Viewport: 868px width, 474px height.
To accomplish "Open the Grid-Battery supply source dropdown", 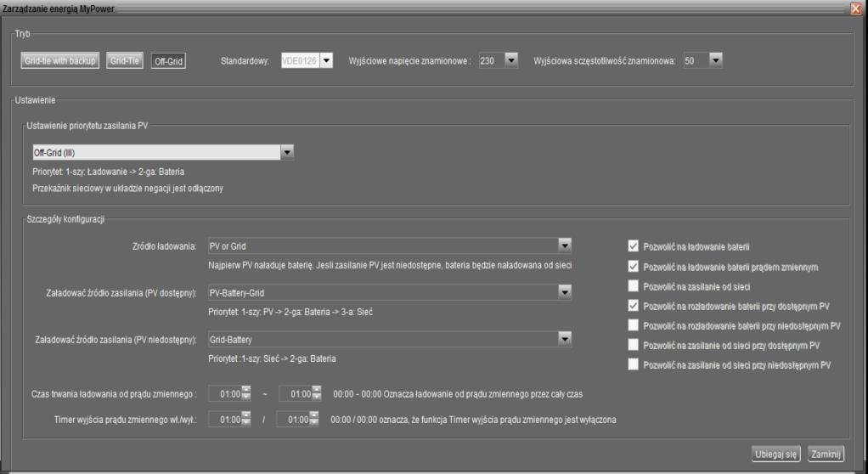I will click(564, 339).
